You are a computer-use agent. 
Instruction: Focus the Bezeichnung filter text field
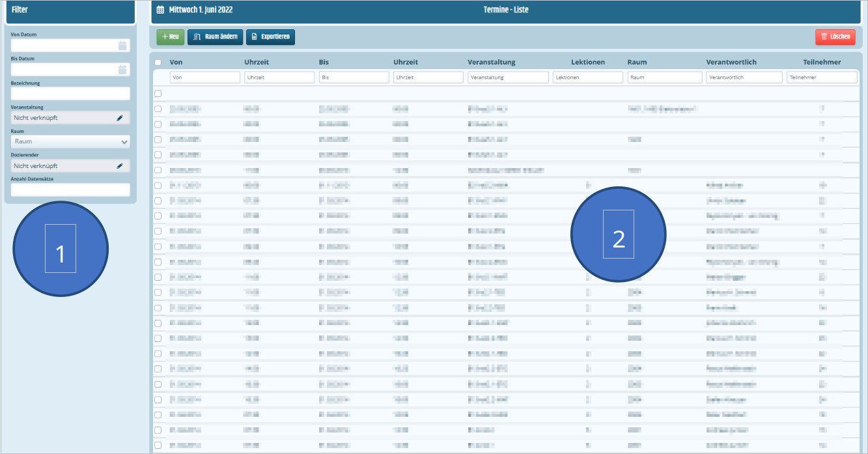70,93
